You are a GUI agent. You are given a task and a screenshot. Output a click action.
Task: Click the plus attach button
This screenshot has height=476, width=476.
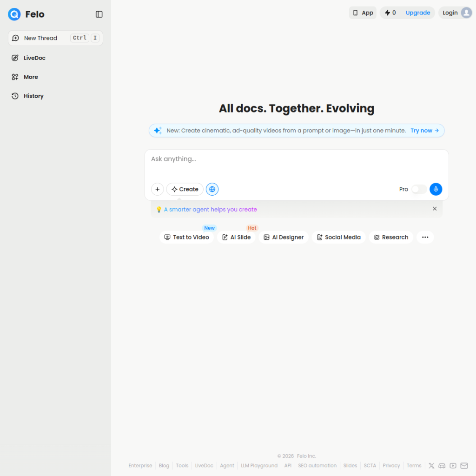(x=157, y=189)
